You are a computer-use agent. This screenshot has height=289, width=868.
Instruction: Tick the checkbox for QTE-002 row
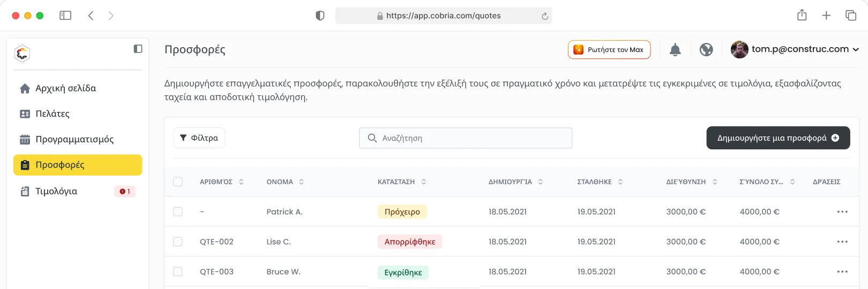point(178,242)
